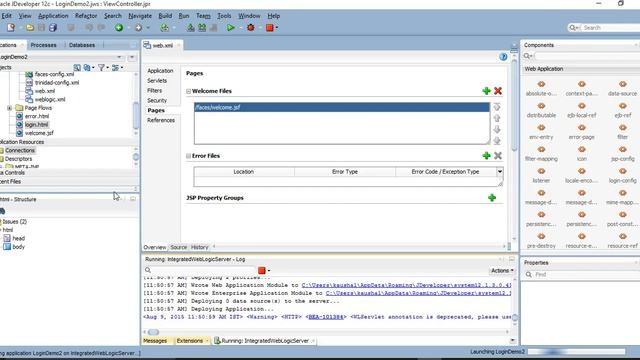Expand the Error Files section
The image size is (640, 360).
pyautogui.click(x=188, y=156)
